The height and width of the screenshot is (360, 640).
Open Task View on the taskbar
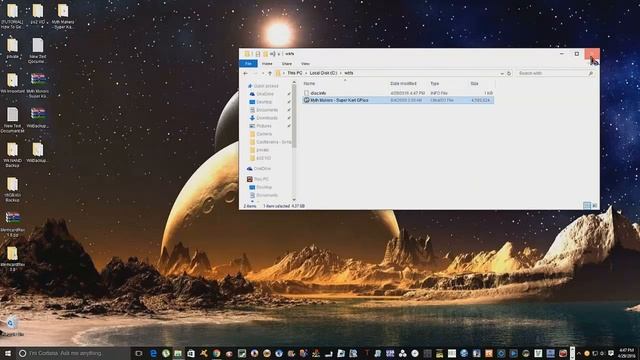(139, 353)
